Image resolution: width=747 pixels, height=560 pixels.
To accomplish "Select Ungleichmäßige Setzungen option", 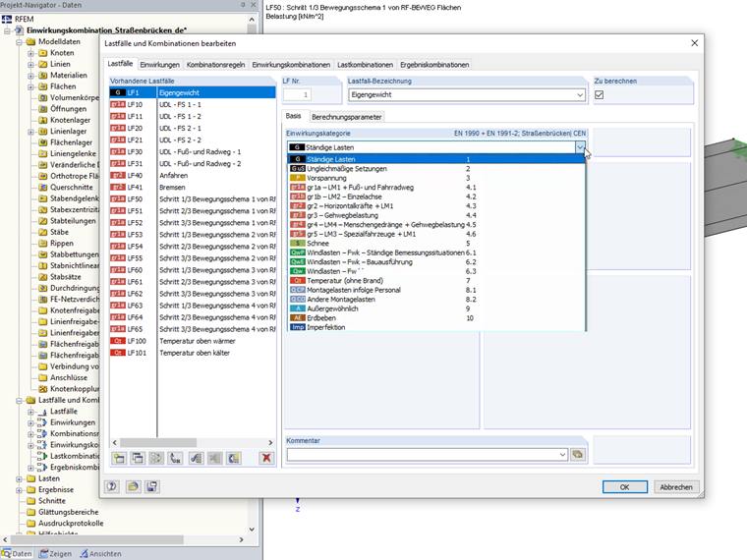I will (436, 169).
